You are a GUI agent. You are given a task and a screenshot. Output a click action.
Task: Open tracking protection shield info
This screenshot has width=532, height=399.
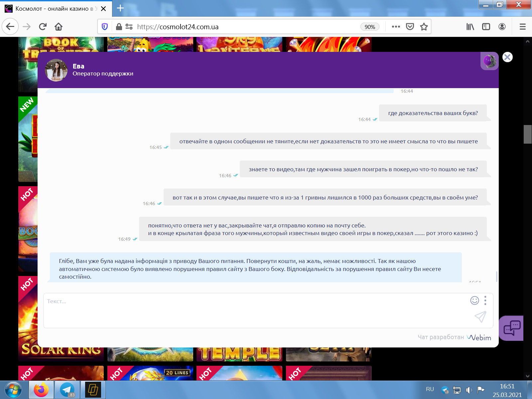[x=105, y=27]
